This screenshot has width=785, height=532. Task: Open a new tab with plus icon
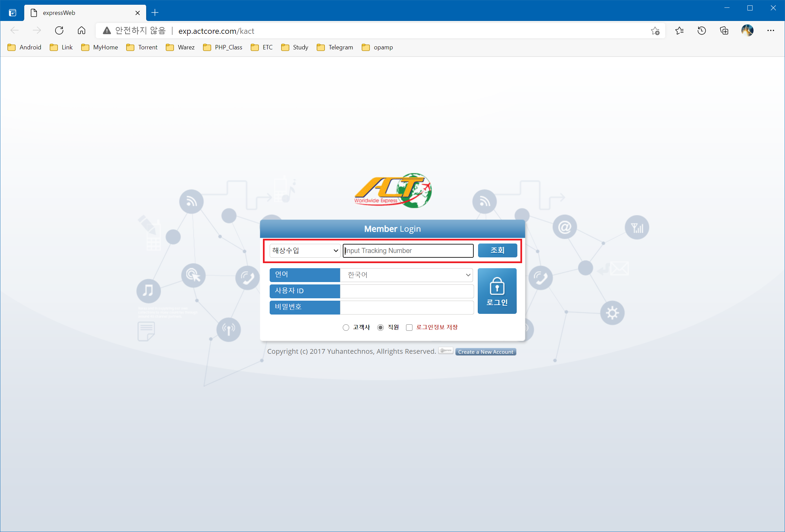(155, 13)
